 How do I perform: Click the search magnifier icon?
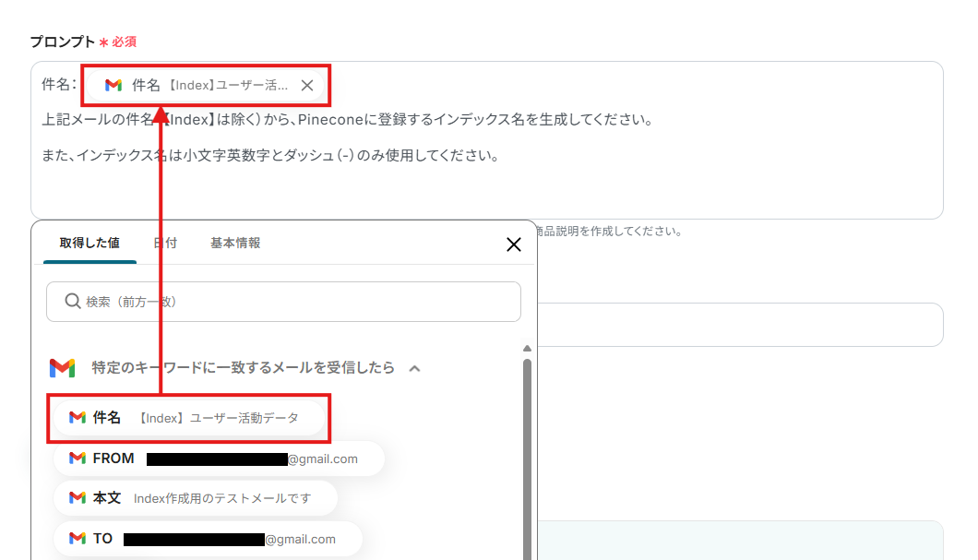(x=72, y=301)
